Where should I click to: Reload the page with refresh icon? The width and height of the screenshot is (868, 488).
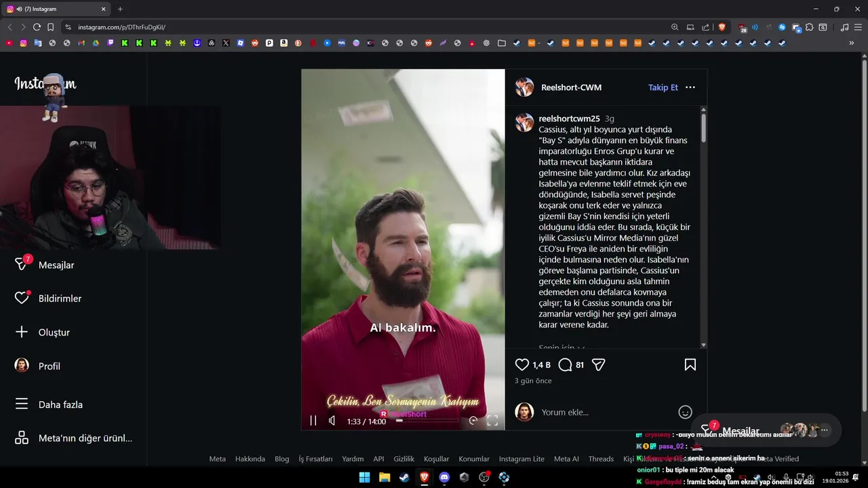[x=37, y=27]
